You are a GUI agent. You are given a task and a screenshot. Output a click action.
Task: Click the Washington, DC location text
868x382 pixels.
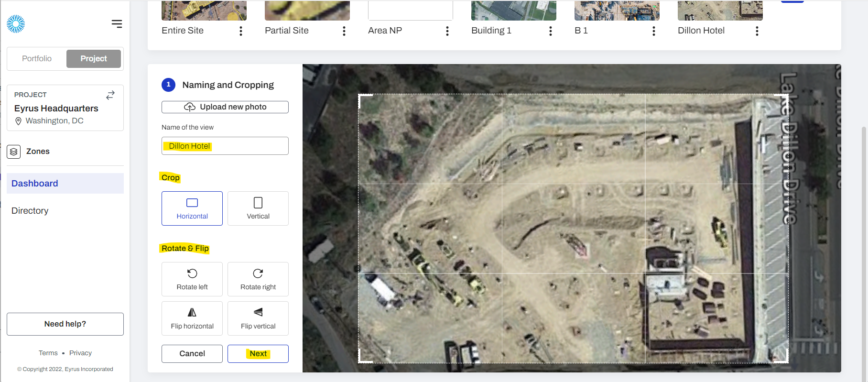click(54, 121)
